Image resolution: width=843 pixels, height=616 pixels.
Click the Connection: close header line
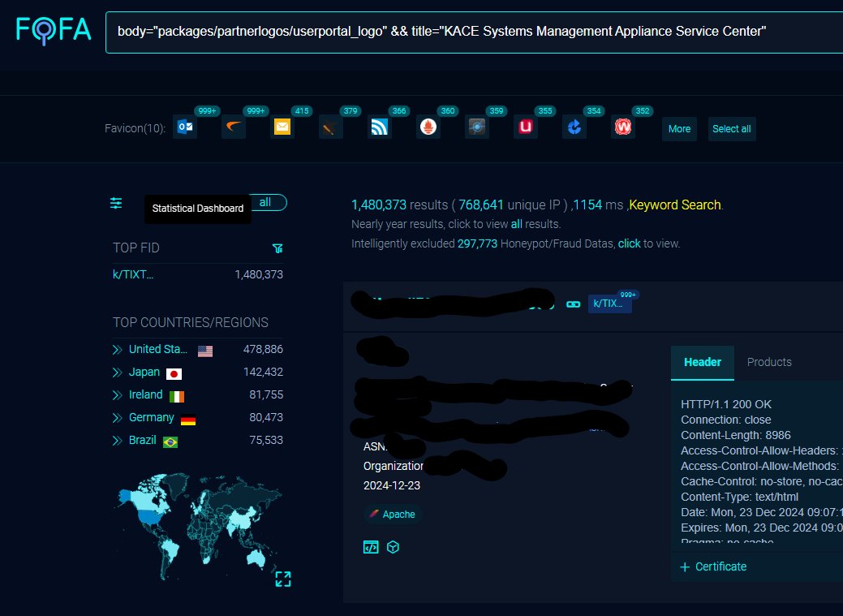(726, 420)
